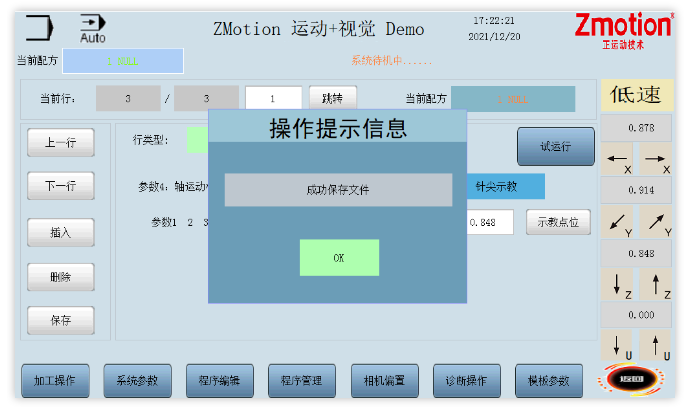Click the 试运行 trial run button
688x407 pixels.
tap(556, 146)
